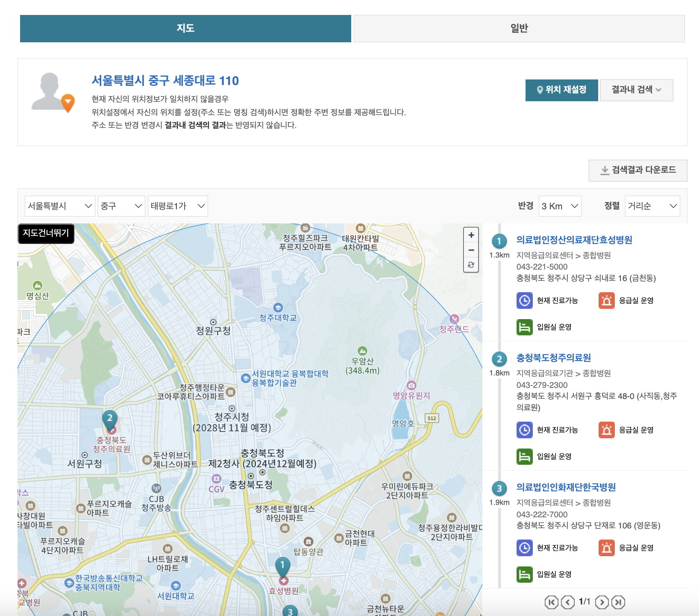Click 입원실 운영 bed icon for 한국병원
Image resolution: width=699 pixels, height=616 pixels.
pyautogui.click(x=524, y=575)
